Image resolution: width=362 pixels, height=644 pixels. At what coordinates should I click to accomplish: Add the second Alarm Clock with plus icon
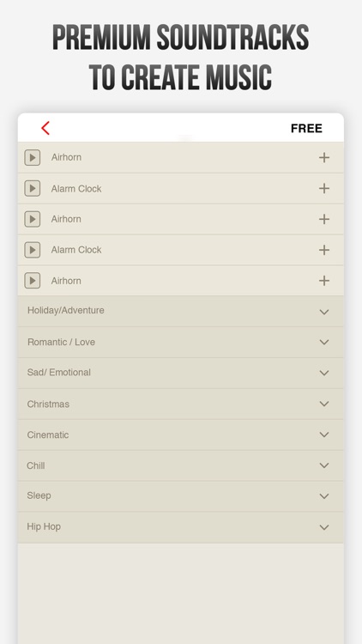324,250
